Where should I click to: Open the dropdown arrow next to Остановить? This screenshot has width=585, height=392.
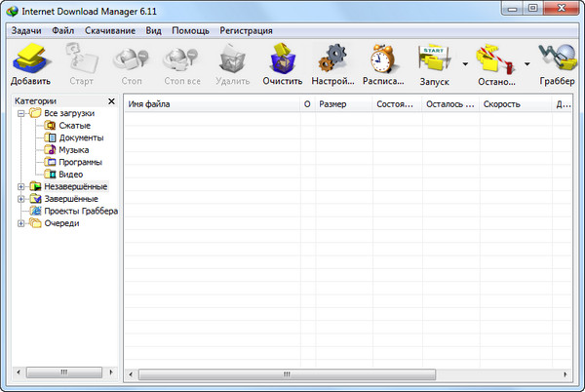pyautogui.click(x=527, y=64)
